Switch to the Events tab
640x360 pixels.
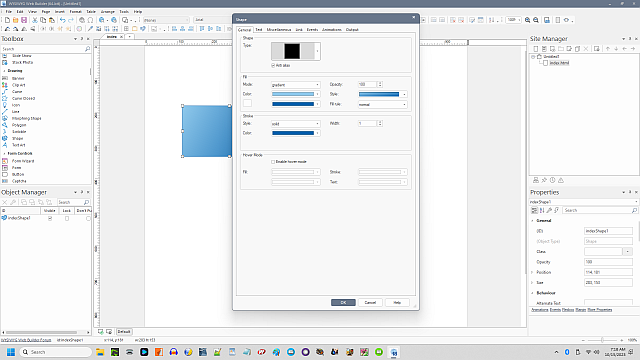tap(312, 30)
